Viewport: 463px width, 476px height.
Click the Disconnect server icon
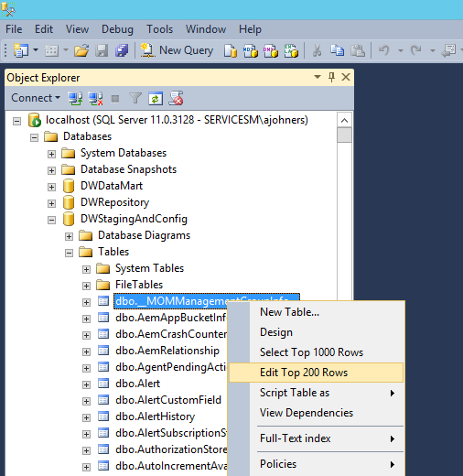tap(95, 99)
